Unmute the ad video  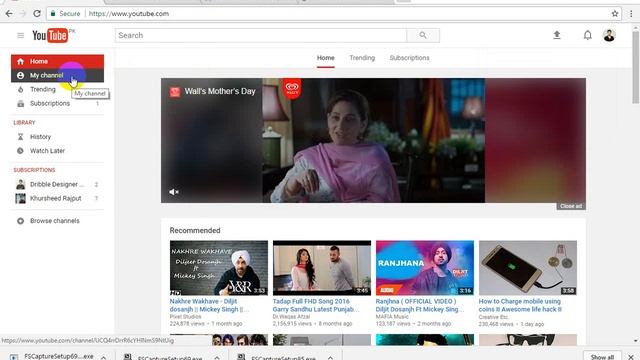(x=174, y=192)
